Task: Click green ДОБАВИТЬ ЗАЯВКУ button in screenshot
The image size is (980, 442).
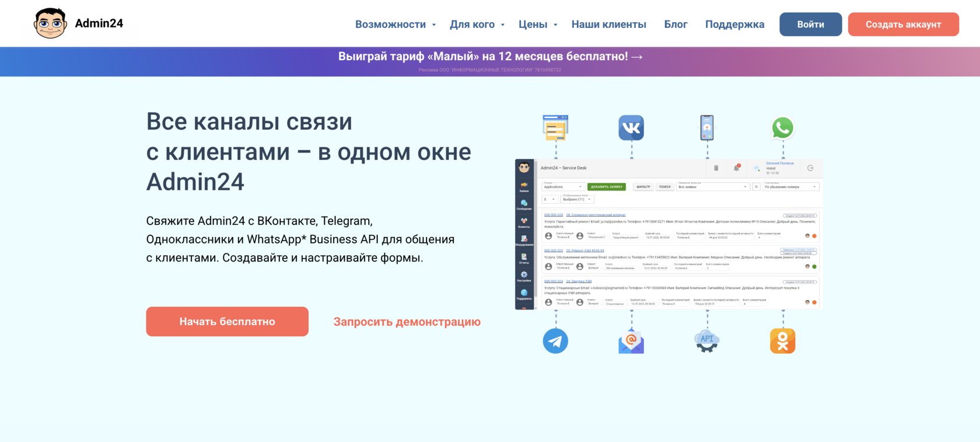Action: 607,187
